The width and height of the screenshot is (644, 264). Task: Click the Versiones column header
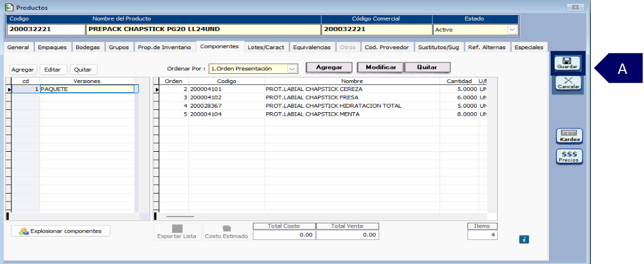(87, 81)
